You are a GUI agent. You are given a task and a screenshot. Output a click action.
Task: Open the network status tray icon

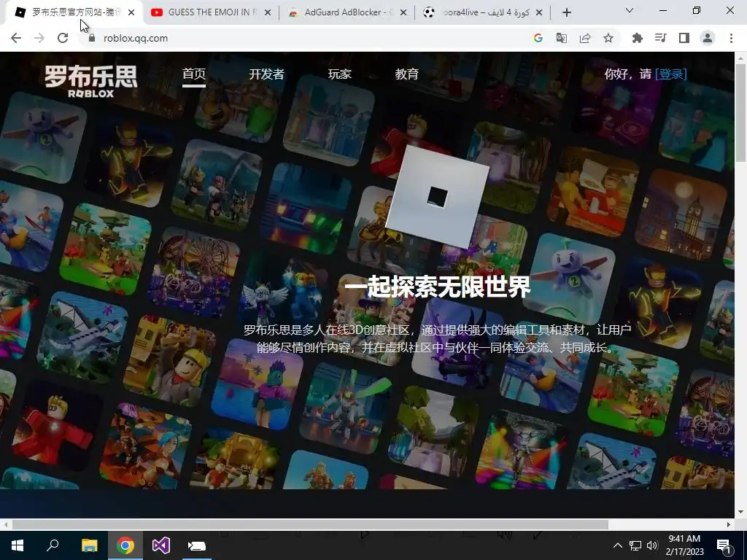[x=635, y=545]
